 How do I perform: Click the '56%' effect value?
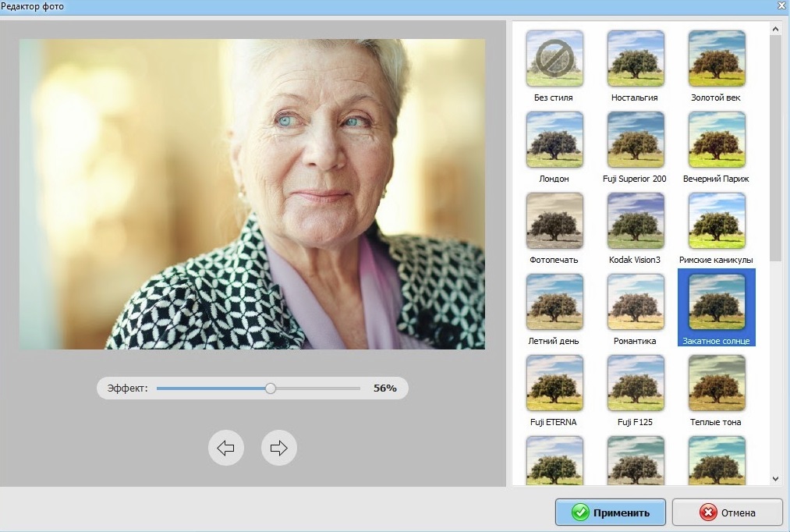click(385, 388)
